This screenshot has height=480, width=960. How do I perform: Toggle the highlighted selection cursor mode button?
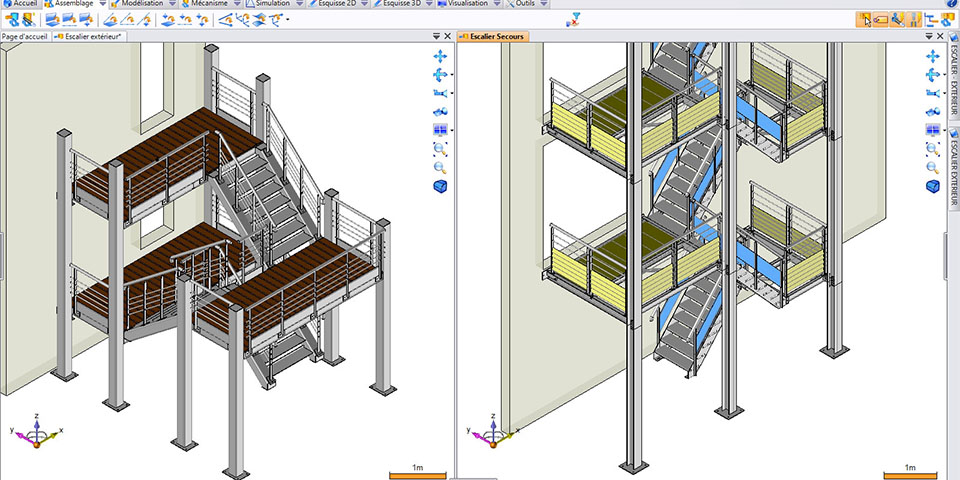click(x=863, y=19)
